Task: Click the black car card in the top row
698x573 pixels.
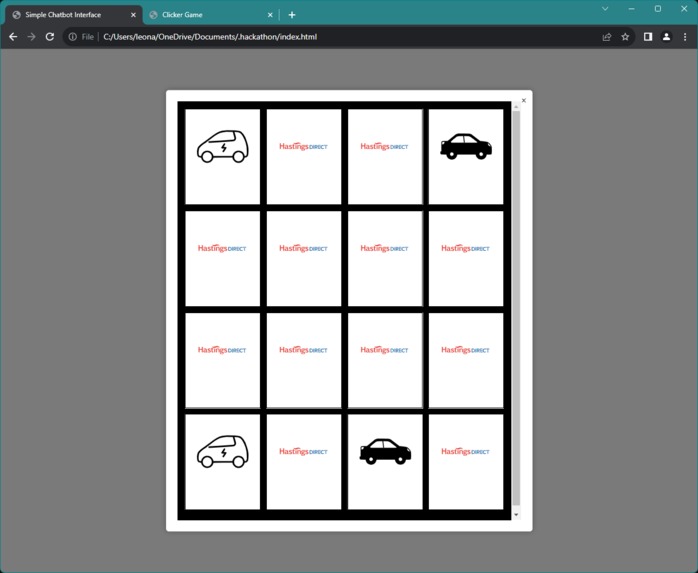Action: click(466, 157)
